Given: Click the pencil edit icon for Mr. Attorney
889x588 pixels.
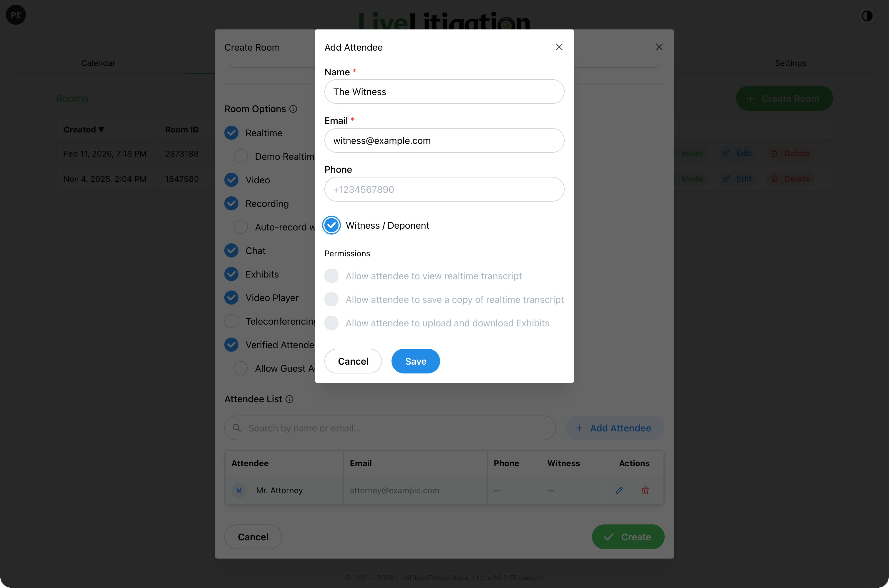Looking at the screenshot, I should (x=619, y=490).
